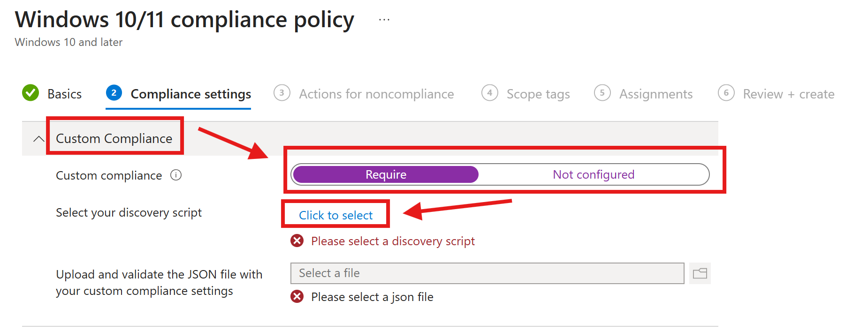Go to the Basics tab

click(65, 94)
